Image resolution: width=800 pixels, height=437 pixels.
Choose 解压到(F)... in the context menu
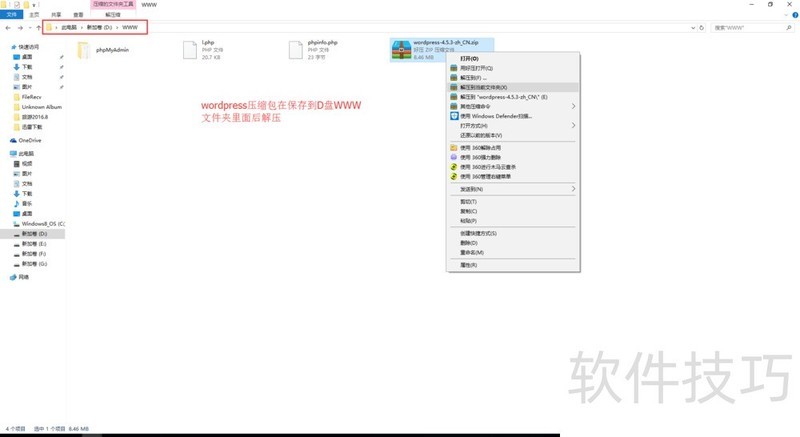point(513,78)
